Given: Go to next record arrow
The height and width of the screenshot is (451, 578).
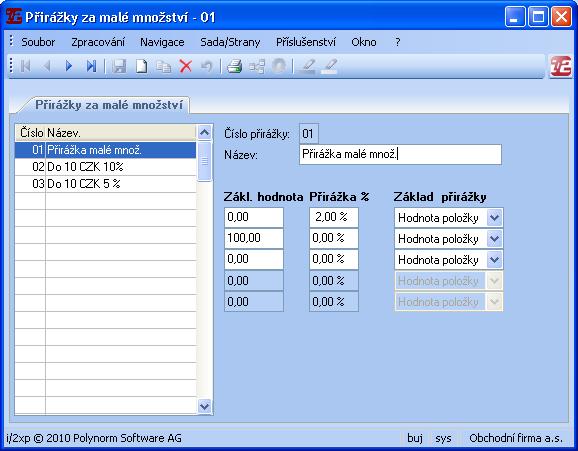Looking at the screenshot, I should [x=69, y=66].
